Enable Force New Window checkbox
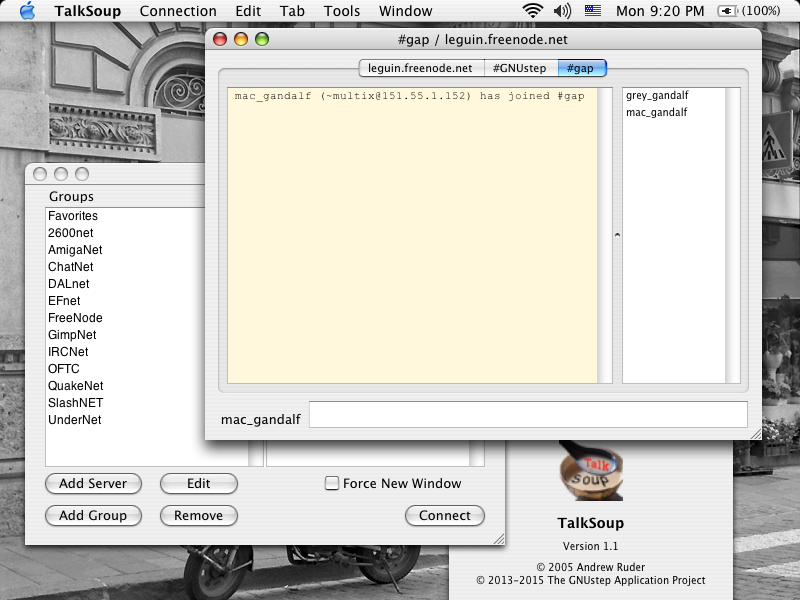 tap(332, 483)
